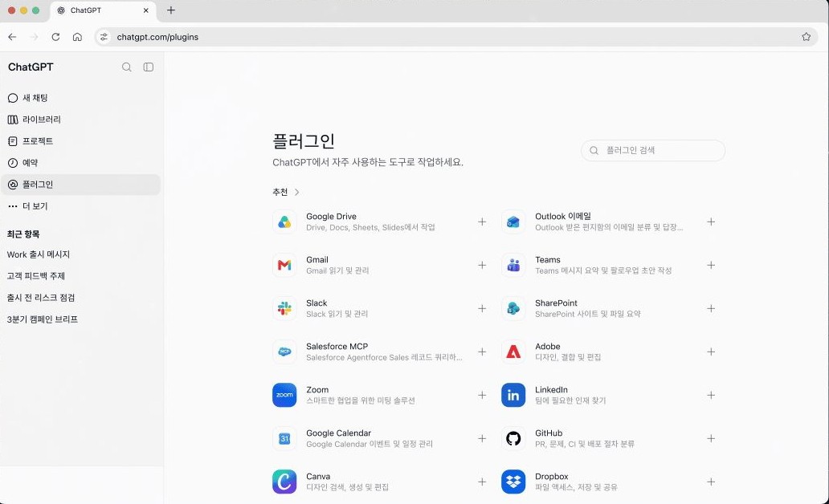This screenshot has height=504, width=829.
Task: Open the GitHub plugin icon
Action: [x=513, y=438]
